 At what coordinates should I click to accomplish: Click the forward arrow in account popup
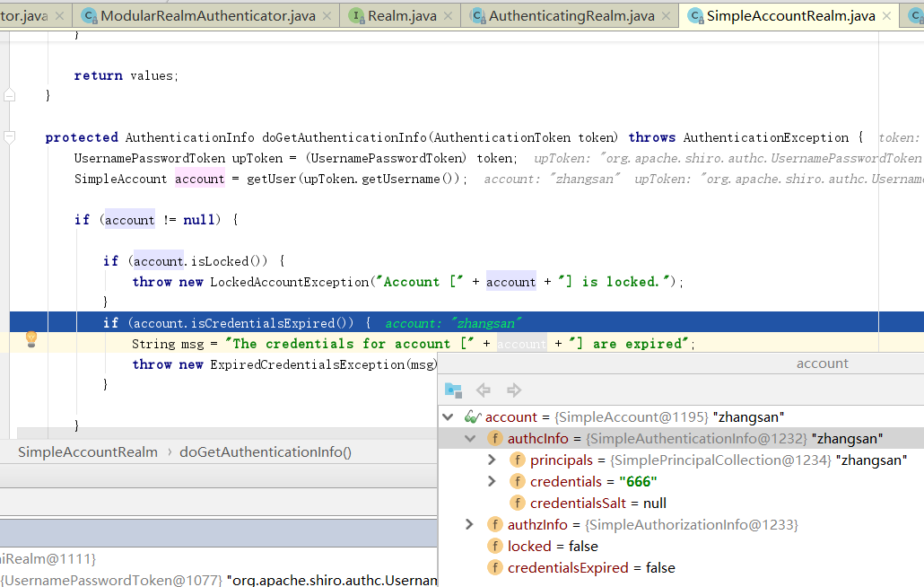[x=514, y=390]
